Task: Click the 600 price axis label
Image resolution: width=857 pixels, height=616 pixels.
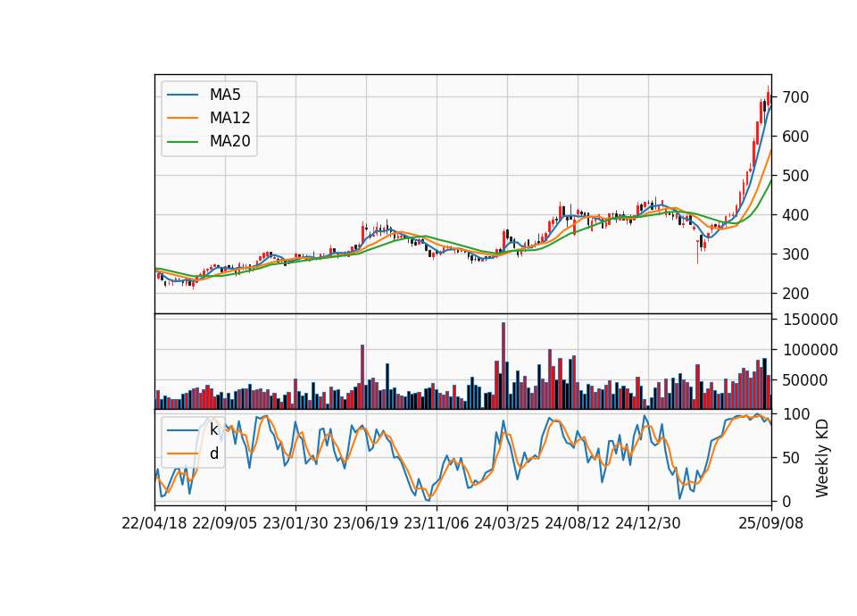Action: 795,137
